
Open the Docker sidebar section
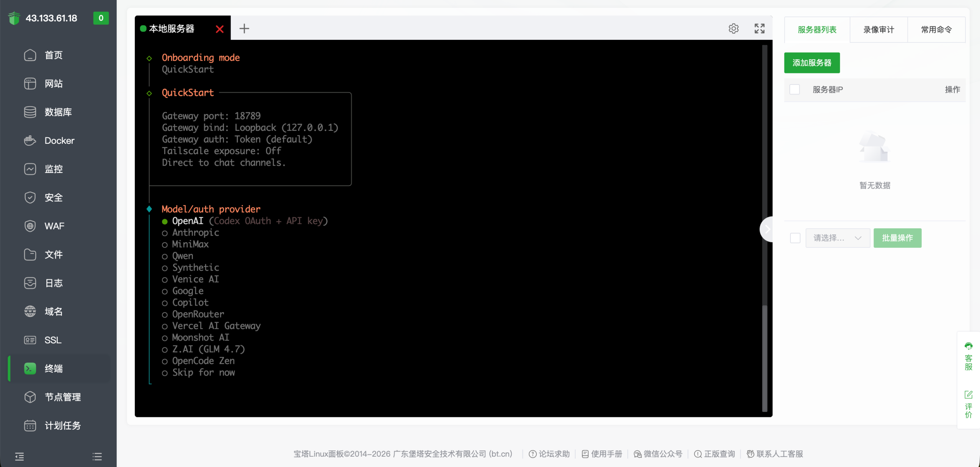pyautogui.click(x=59, y=141)
